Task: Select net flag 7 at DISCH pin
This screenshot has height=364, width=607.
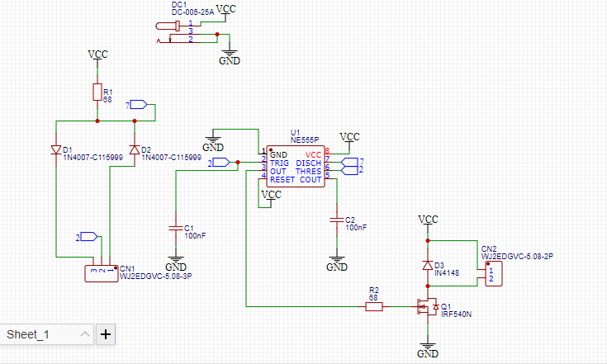Action: [x=349, y=162]
